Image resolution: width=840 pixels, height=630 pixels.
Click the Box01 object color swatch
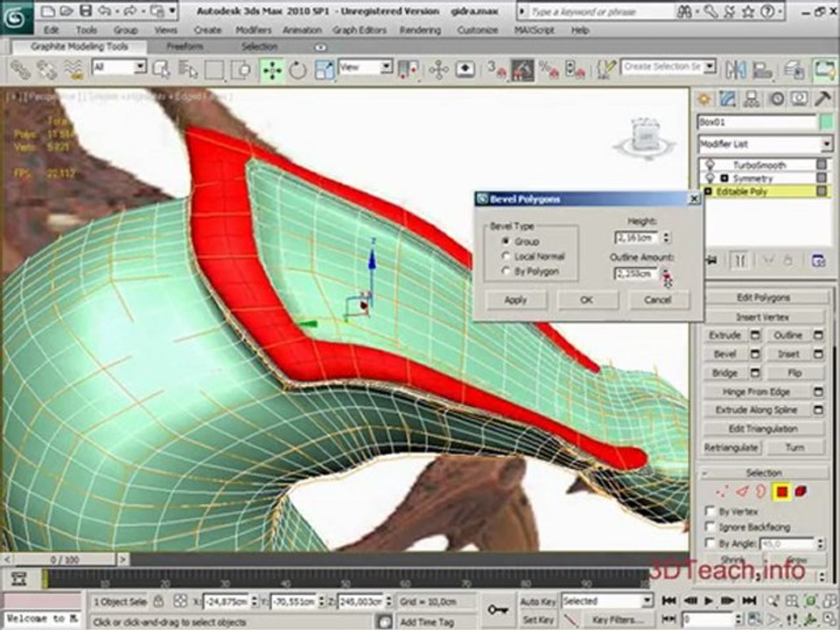pos(827,122)
